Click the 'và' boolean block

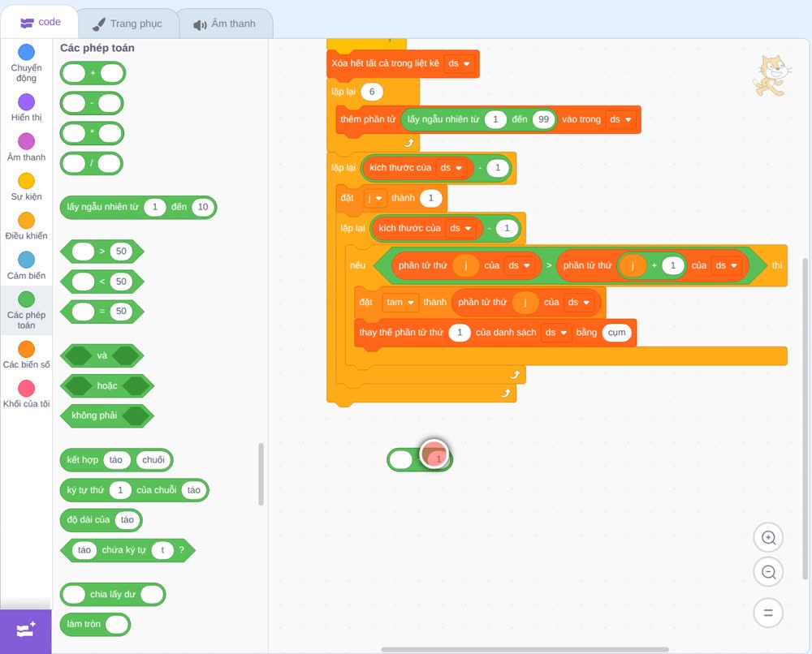[102, 355]
